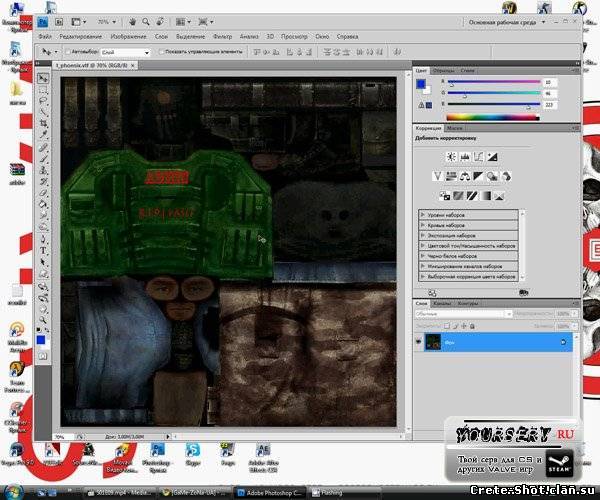Open the Изображение menu
This screenshot has width=600, height=500.
[x=128, y=37]
